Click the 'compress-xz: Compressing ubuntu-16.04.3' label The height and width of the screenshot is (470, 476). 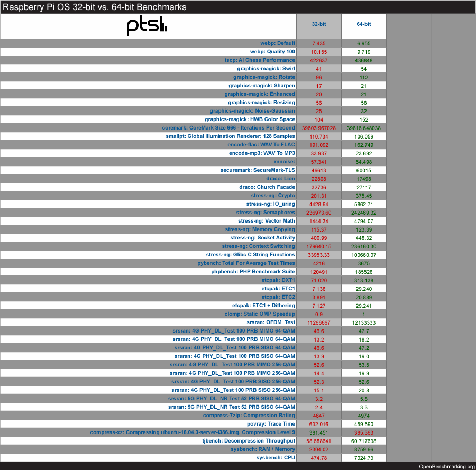tap(193, 432)
